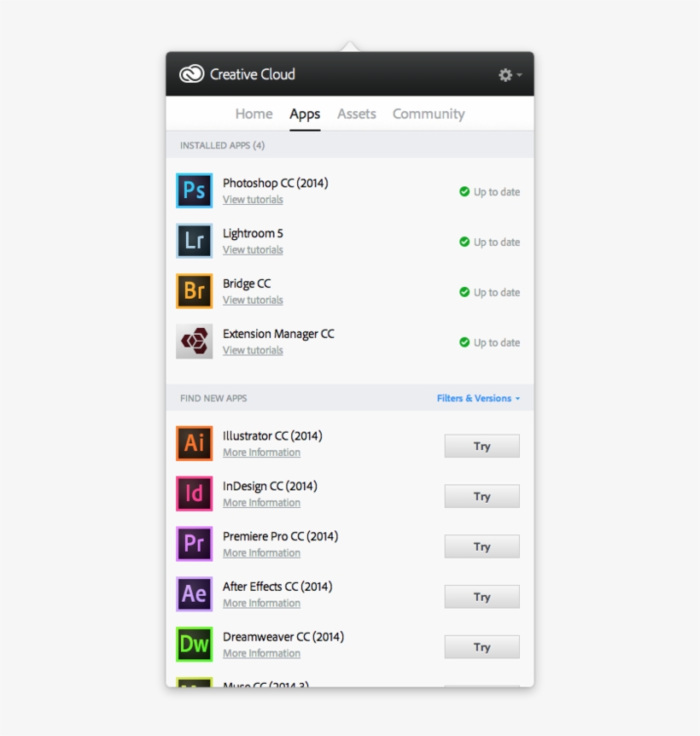Click the Lightroom Lr app icon

click(x=195, y=241)
